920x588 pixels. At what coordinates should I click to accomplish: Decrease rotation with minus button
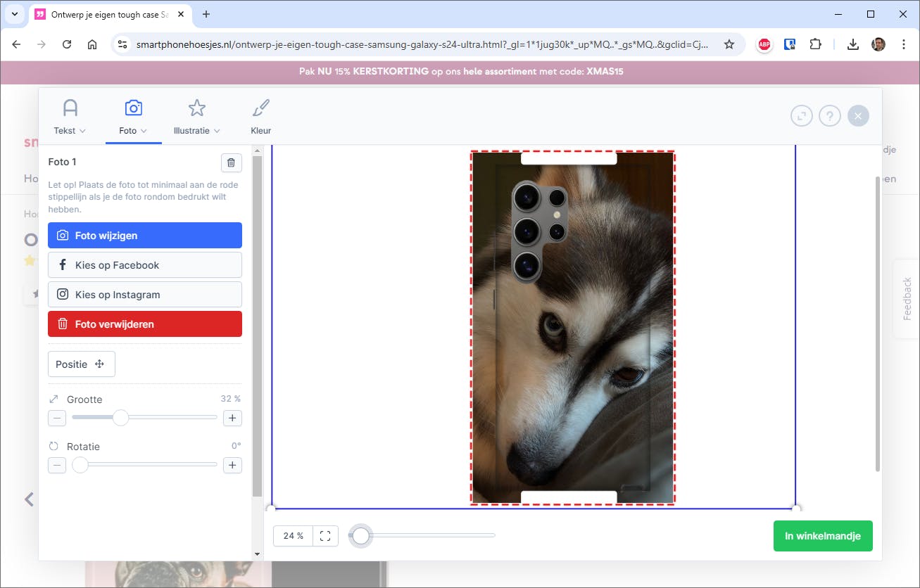point(57,465)
